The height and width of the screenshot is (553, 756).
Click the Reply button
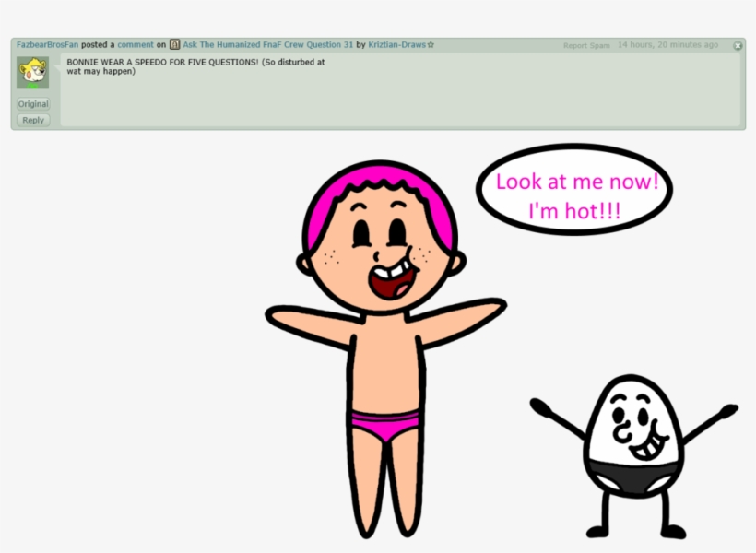tap(33, 120)
